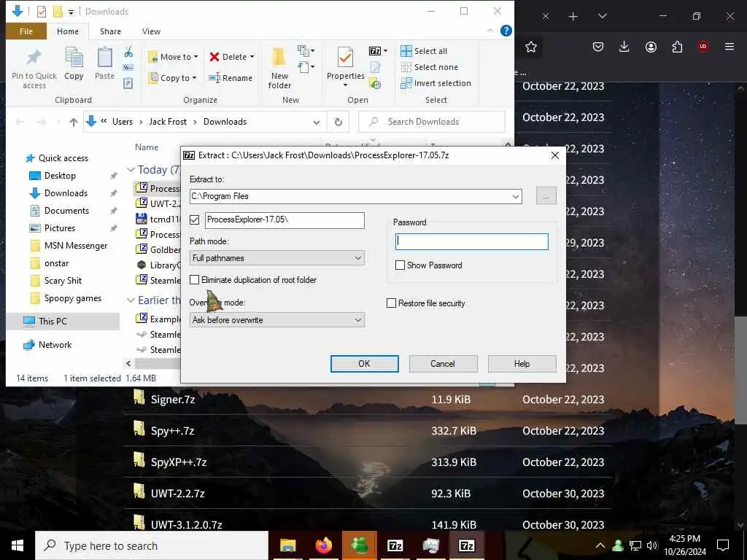Image resolution: width=747 pixels, height=560 pixels.
Task: Click Pin to Quick access icon
Action: 34,58
